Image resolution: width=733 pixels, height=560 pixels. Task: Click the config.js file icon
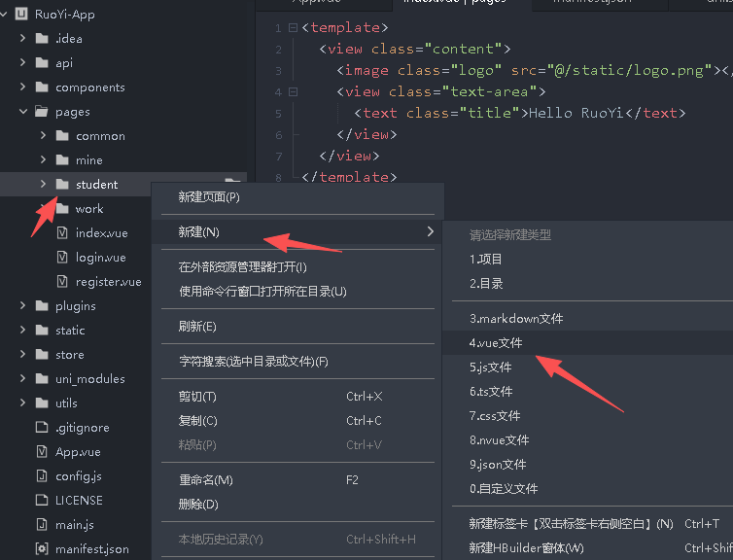tap(41, 476)
